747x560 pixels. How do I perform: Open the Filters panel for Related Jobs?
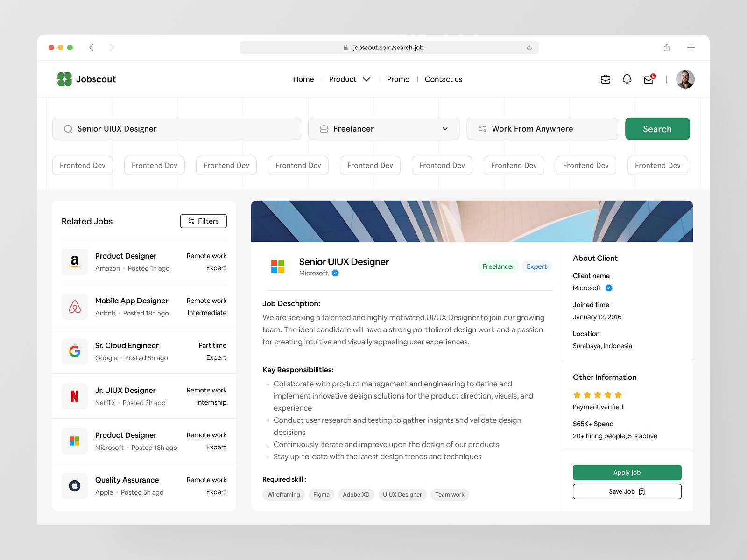point(203,221)
